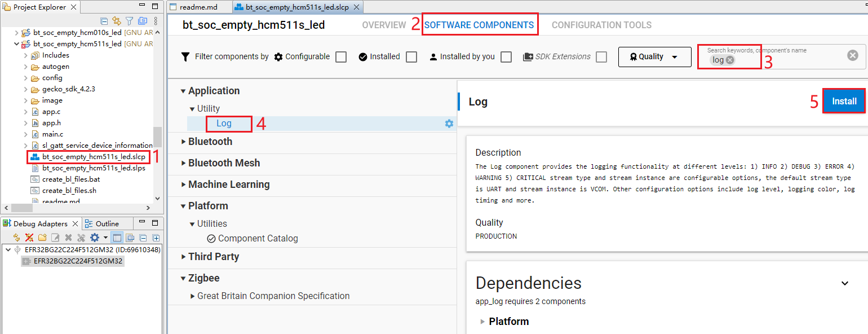Switch to the CONFIGURATION TOOLS tab
Viewport: 868px width, 334px height.
pos(601,24)
